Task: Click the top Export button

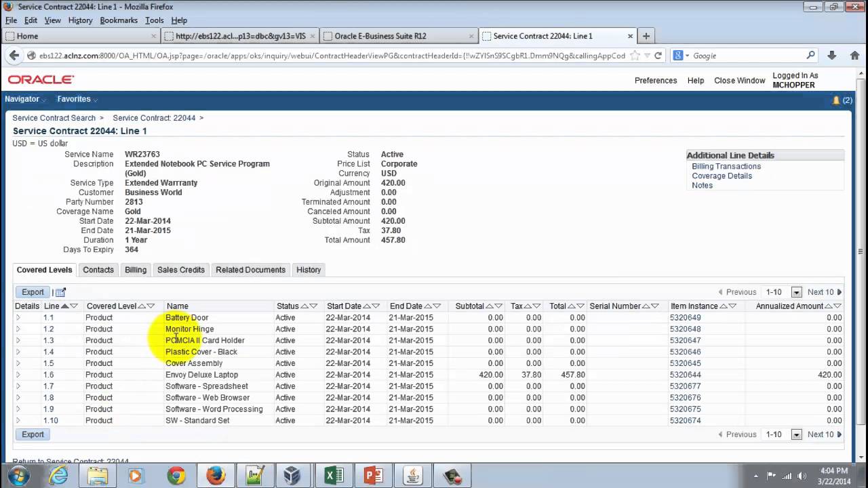Action: [33, 292]
